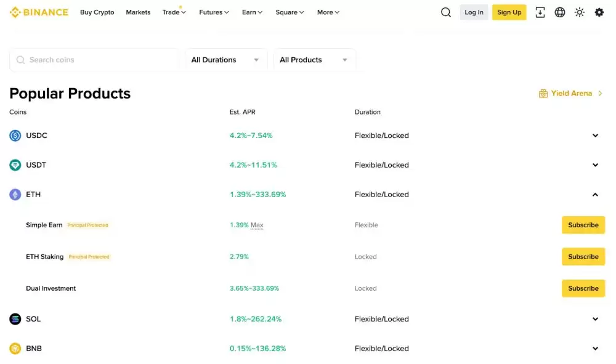616x364 pixels.
Task: Open the Yield Arena link
Action: [x=571, y=94]
